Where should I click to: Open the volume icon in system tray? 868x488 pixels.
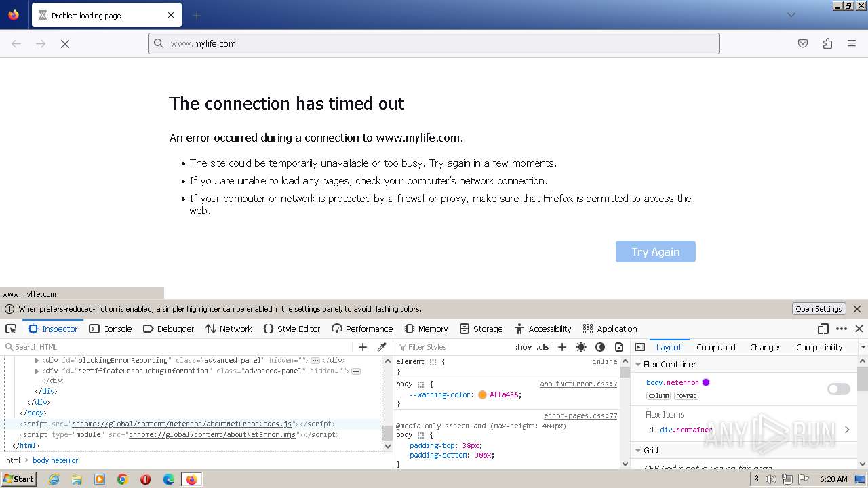click(771, 479)
